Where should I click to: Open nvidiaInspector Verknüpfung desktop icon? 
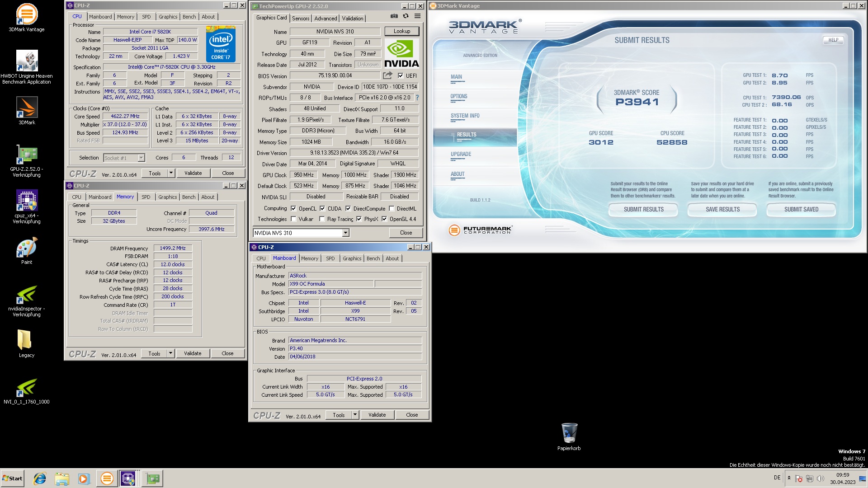point(27,301)
